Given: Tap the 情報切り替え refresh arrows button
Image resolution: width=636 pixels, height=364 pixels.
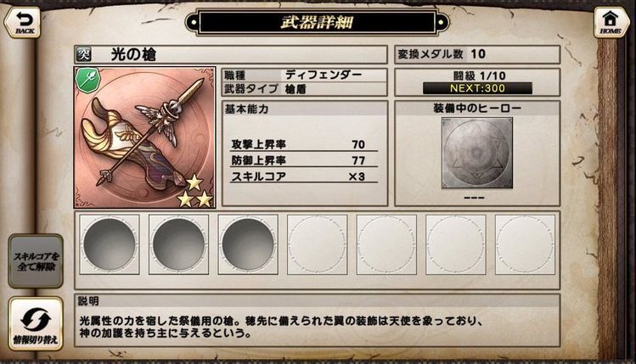Looking at the screenshot, I should [36, 323].
